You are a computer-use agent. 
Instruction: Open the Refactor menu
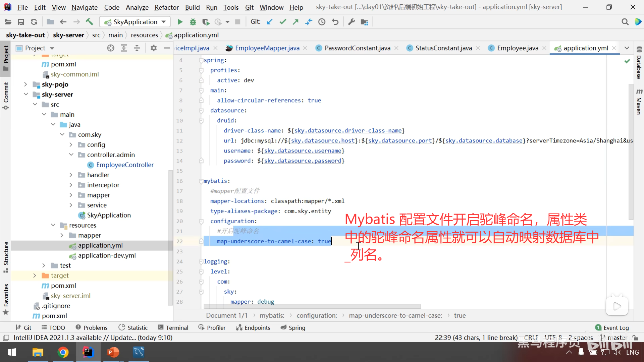166,7
